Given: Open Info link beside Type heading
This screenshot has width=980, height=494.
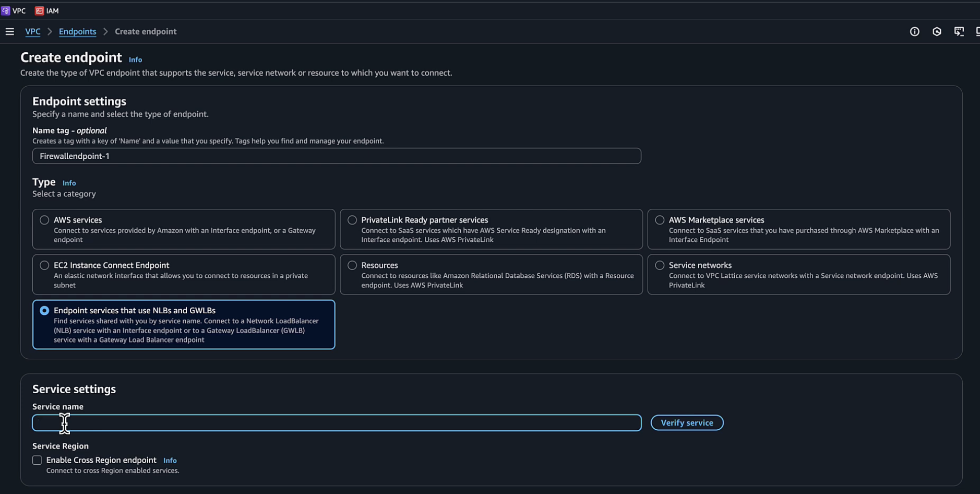Looking at the screenshot, I should [x=69, y=183].
